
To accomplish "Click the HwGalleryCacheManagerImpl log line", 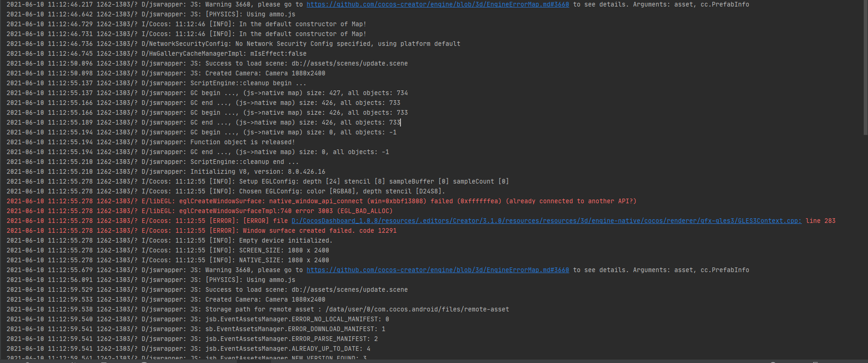I will tap(224, 53).
